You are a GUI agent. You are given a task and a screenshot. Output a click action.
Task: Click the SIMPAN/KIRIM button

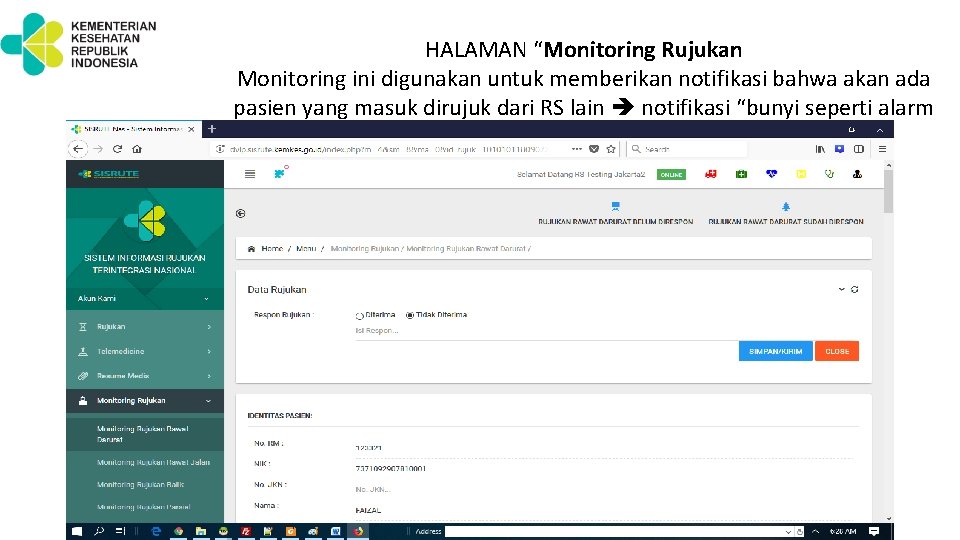[775, 351]
